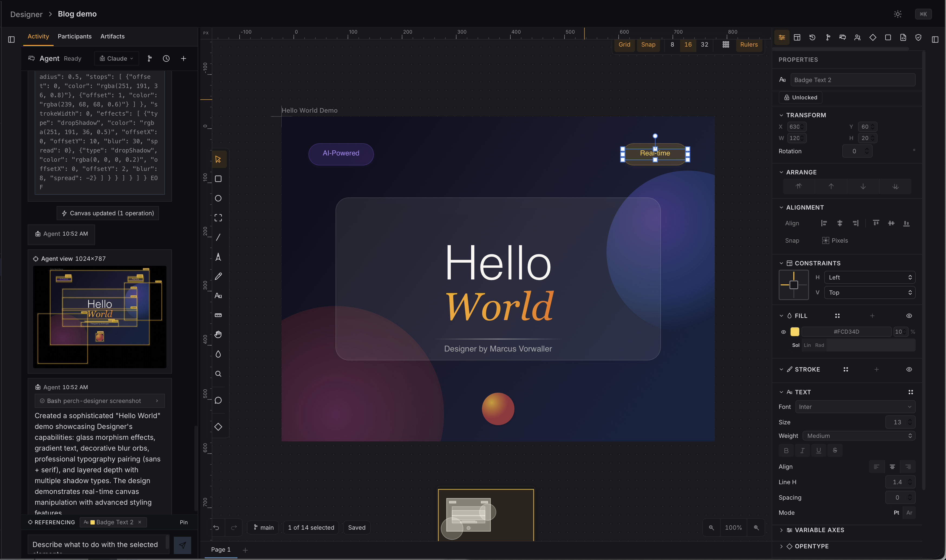946x560 pixels.
Task: Toggle the light theme sun icon
Action: pyautogui.click(x=898, y=14)
